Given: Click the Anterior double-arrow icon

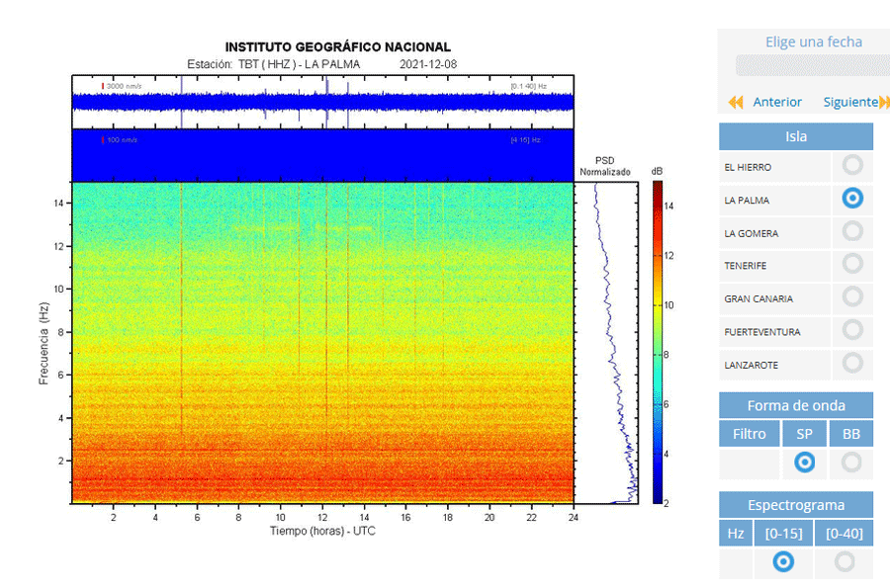Looking at the screenshot, I should [x=736, y=102].
